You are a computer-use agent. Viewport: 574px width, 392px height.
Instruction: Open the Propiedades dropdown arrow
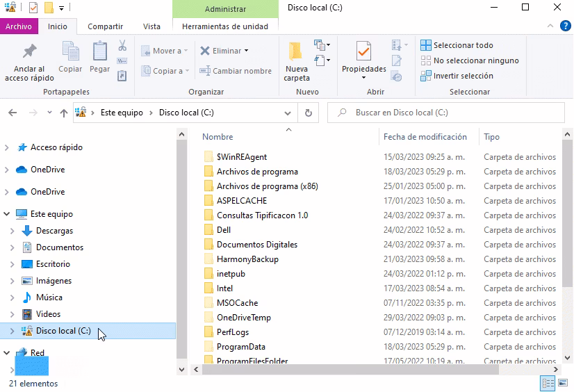(363, 77)
